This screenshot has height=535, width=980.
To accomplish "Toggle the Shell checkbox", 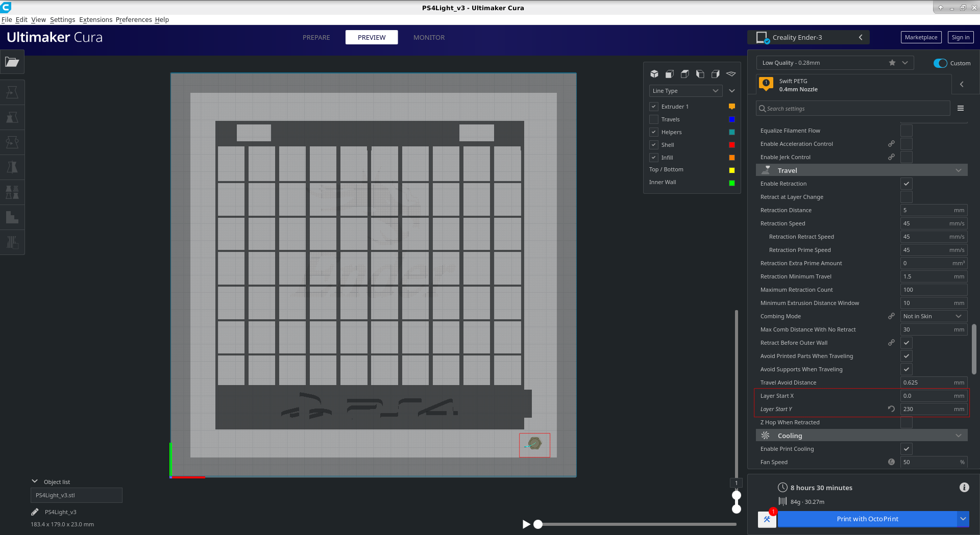I will [x=654, y=145].
